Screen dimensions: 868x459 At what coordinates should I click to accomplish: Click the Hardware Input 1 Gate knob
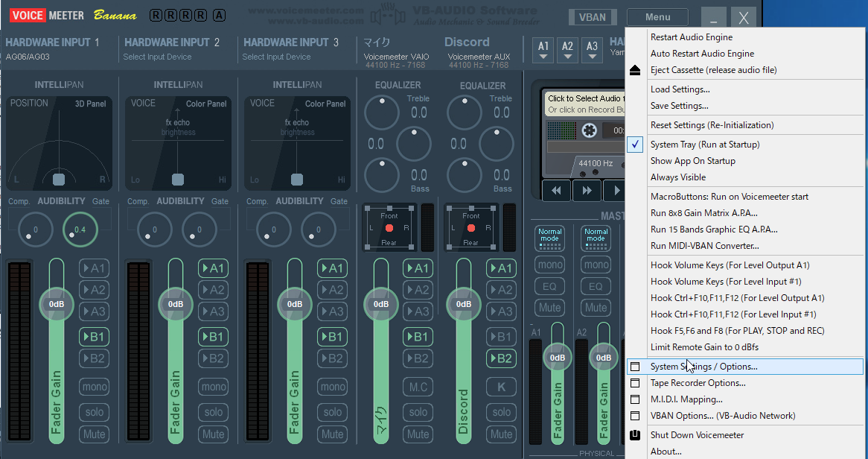[x=80, y=229]
